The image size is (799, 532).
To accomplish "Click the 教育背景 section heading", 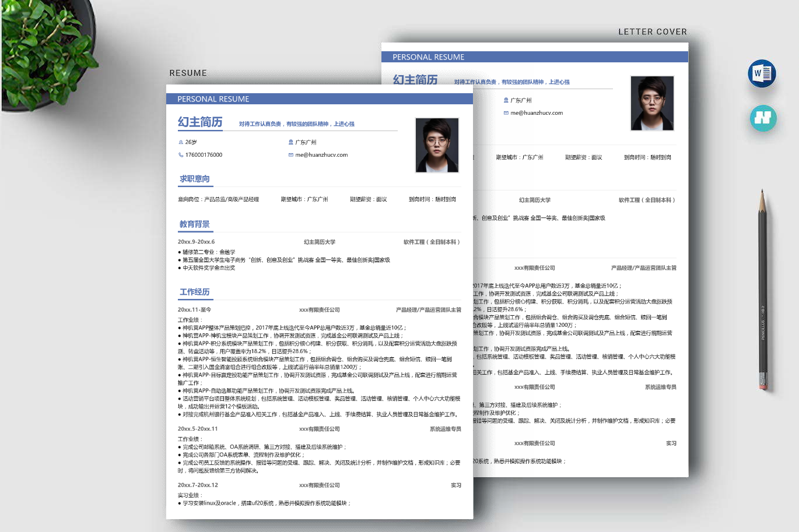I will coord(195,224).
